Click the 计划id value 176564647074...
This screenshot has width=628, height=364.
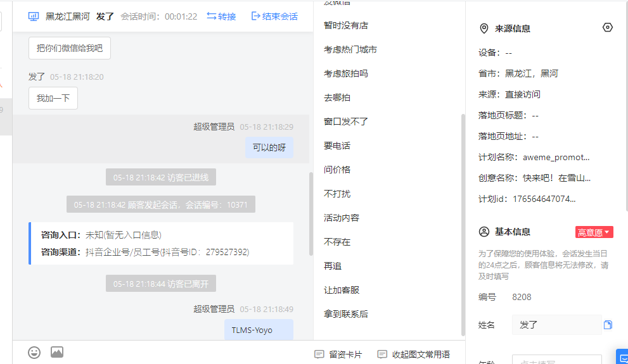pos(544,199)
